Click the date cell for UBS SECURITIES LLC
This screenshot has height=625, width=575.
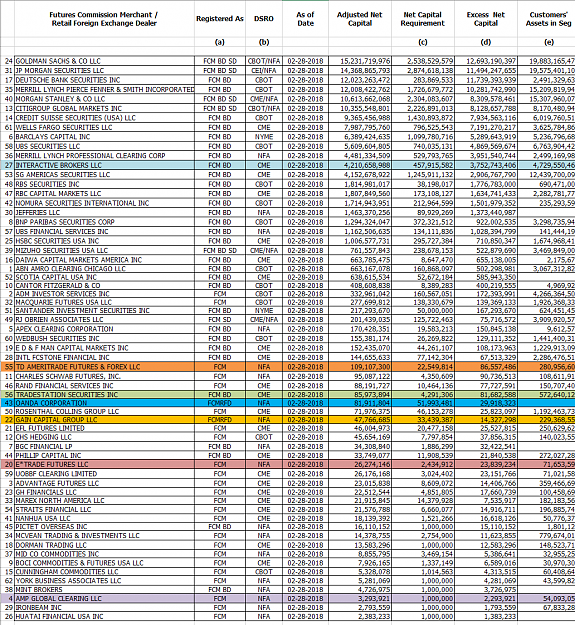pos(306,146)
